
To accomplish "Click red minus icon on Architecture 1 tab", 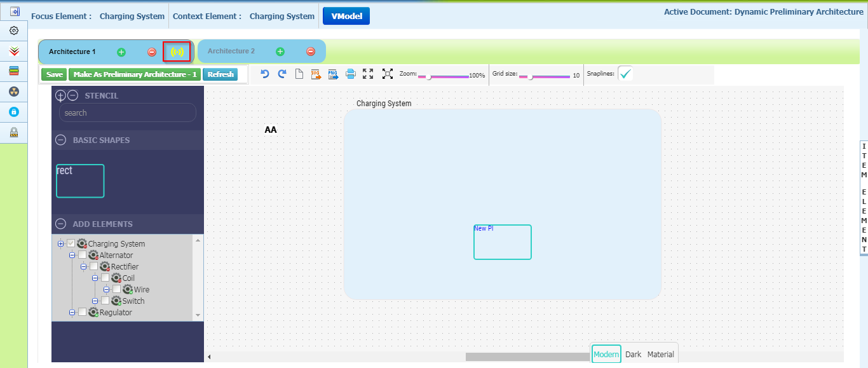I will pos(152,52).
